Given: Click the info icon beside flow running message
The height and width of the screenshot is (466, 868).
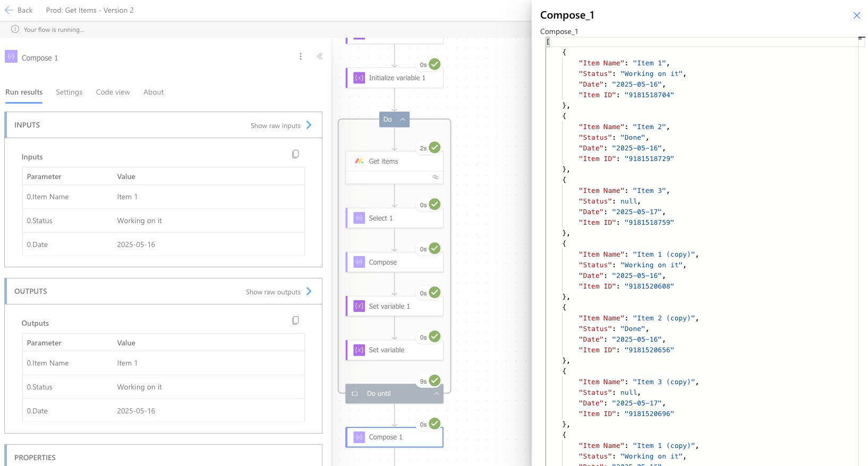Looking at the screenshot, I should coord(15,29).
